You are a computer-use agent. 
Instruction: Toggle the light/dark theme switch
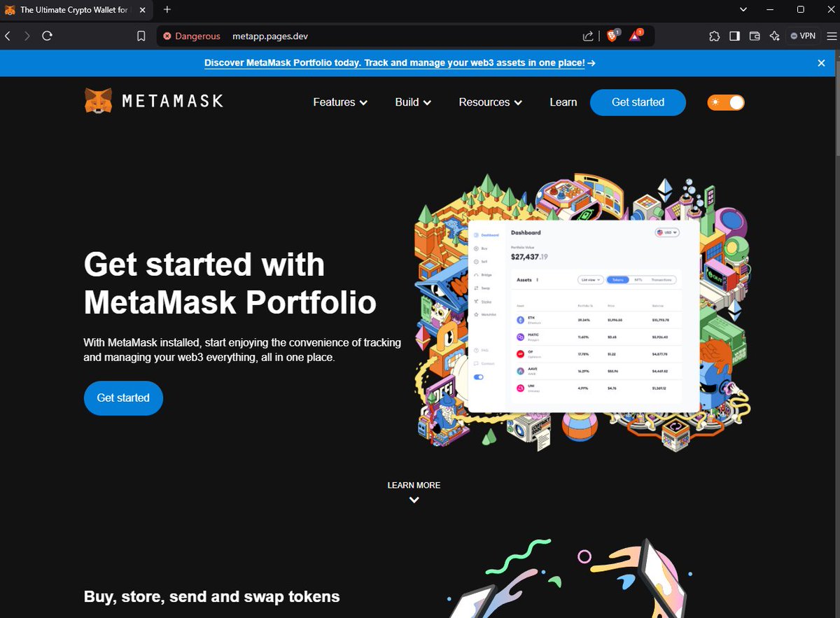point(726,102)
